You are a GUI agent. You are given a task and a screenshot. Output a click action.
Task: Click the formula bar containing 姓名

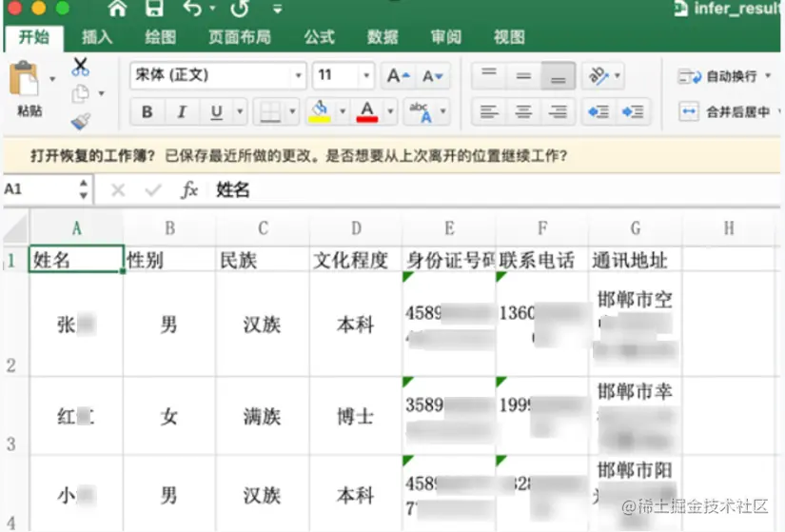(496, 189)
